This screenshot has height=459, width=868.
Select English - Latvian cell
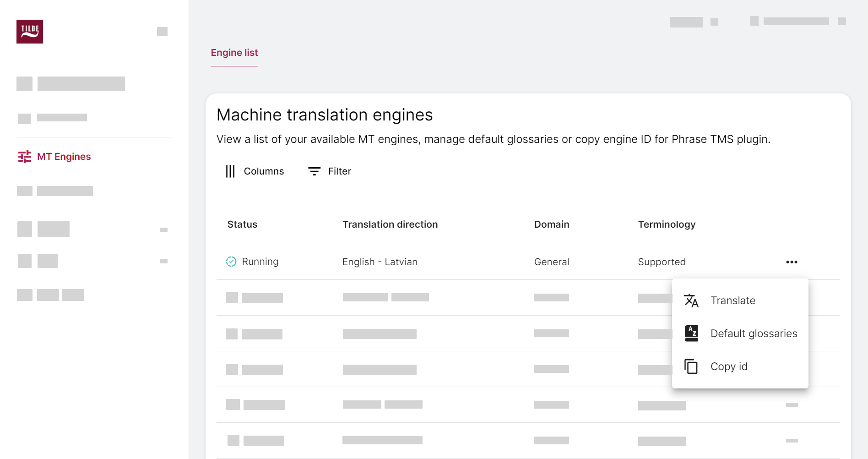[x=380, y=262]
